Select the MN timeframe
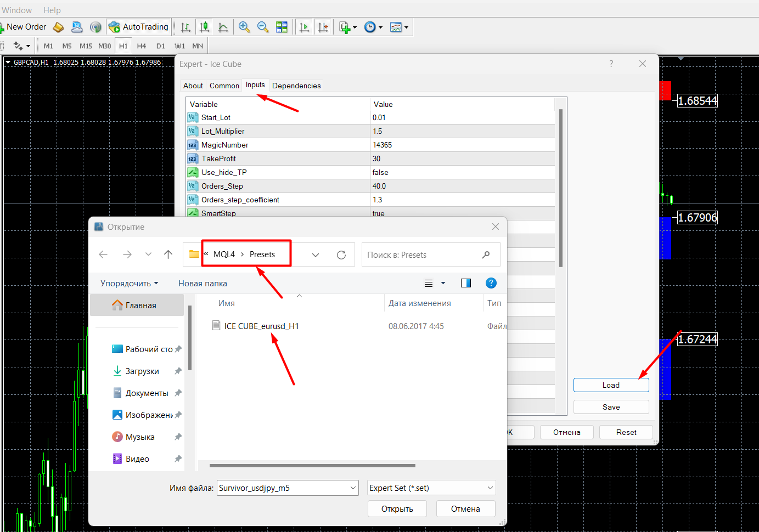The width and height of the screenshot is (759, 532). (198, 46)
